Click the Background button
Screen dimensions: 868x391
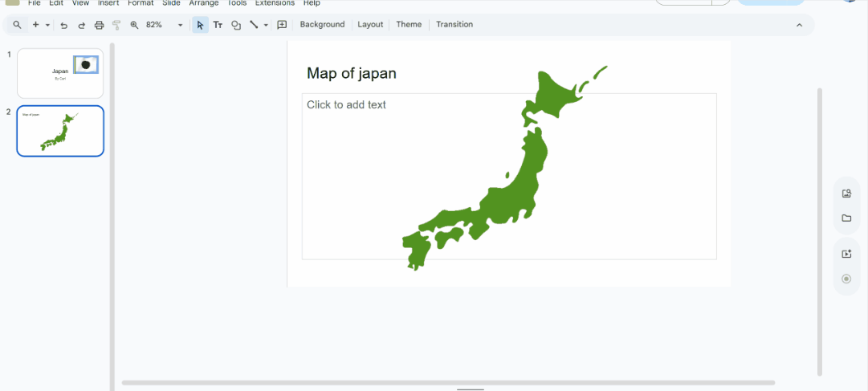point(322,24)
